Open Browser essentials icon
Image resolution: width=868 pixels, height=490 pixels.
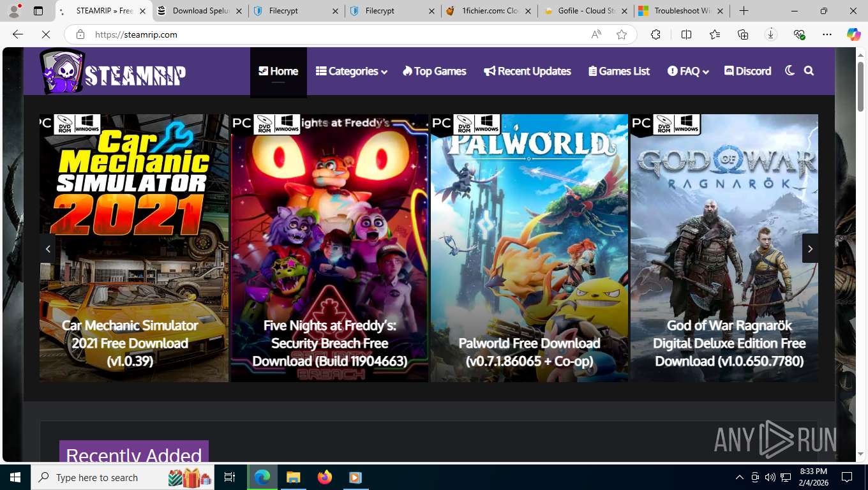point(799,34)
